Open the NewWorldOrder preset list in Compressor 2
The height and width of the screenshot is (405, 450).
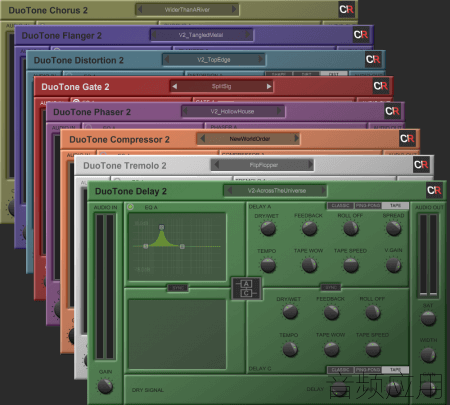coord(249,139)
